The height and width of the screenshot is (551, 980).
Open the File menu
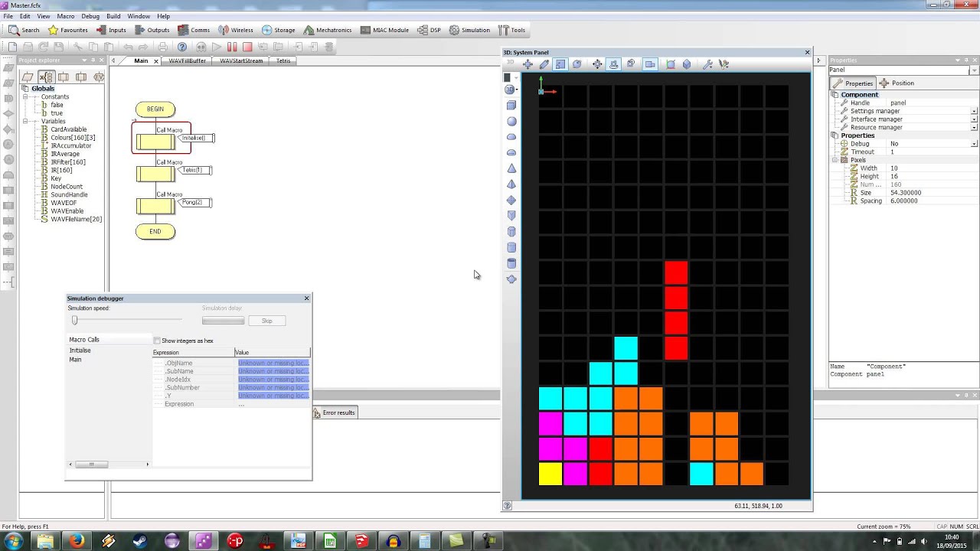[8, 16]
